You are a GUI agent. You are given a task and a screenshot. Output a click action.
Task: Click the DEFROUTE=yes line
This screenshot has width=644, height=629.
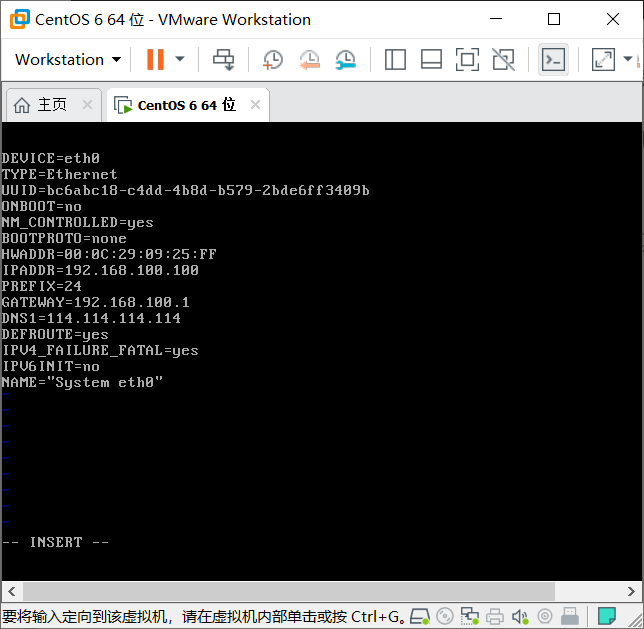[x=55, y=334]
